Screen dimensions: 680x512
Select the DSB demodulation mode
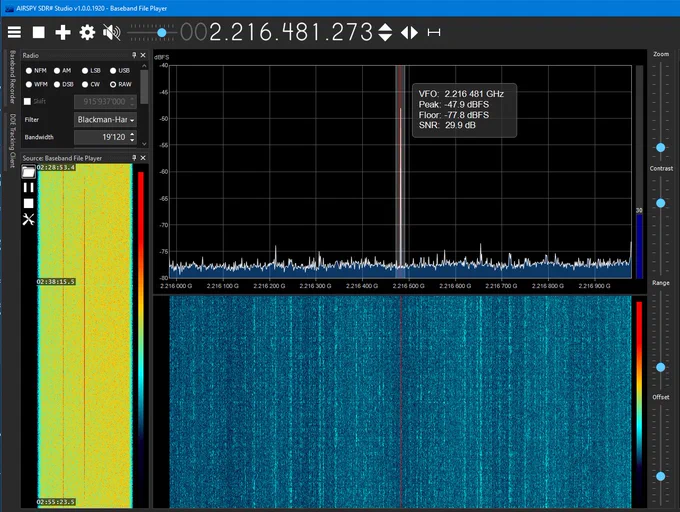point(63,85)
